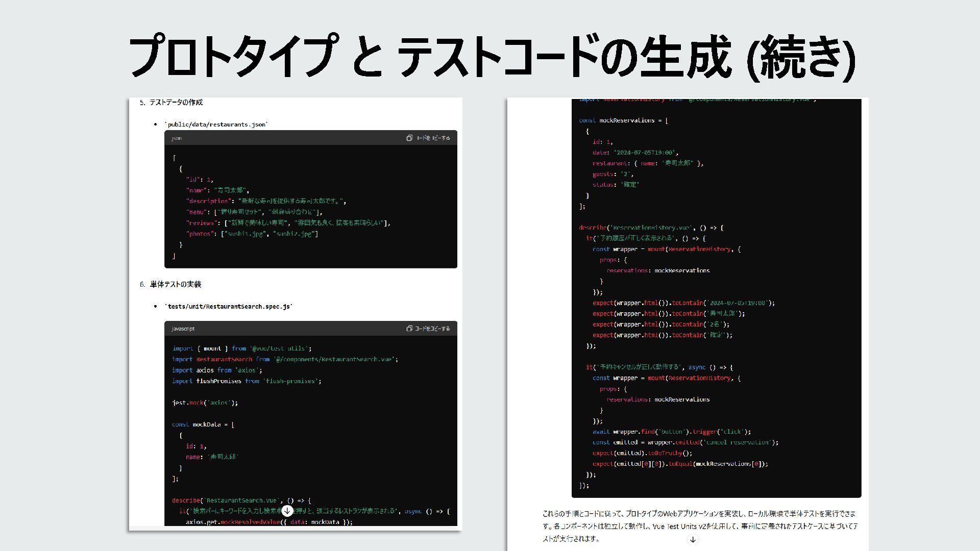Click the 'json' language label
980x551 pixels.
(177, 138)
